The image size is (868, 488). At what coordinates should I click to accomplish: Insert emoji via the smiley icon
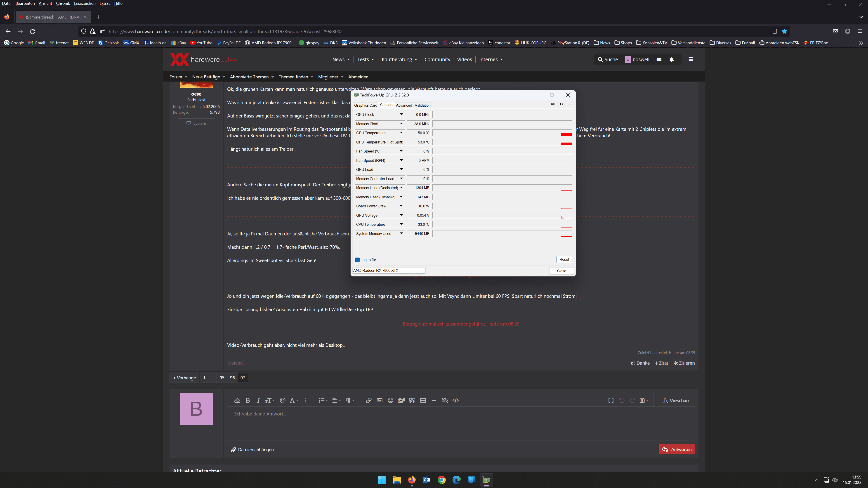[x=390, y=400]
